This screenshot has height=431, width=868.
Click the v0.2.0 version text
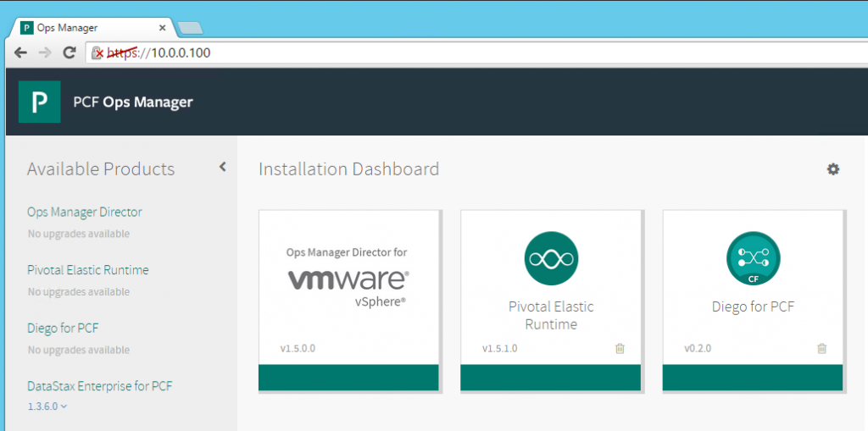pos(698,349)
